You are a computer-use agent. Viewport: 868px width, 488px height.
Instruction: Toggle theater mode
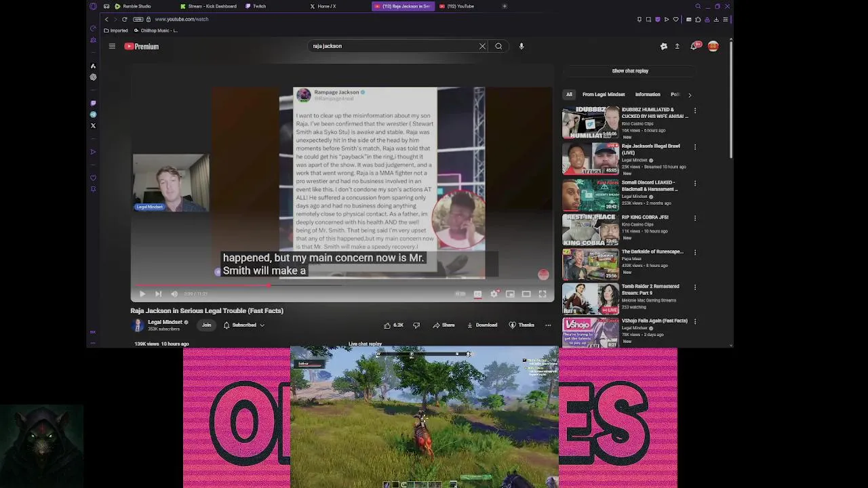pyautogui.click(x=526, y=293)
